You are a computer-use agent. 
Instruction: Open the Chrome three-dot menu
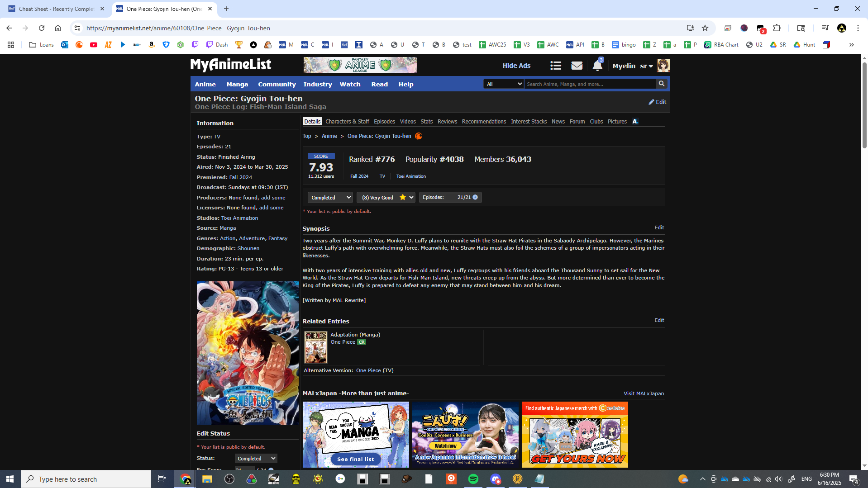(858, 28)
